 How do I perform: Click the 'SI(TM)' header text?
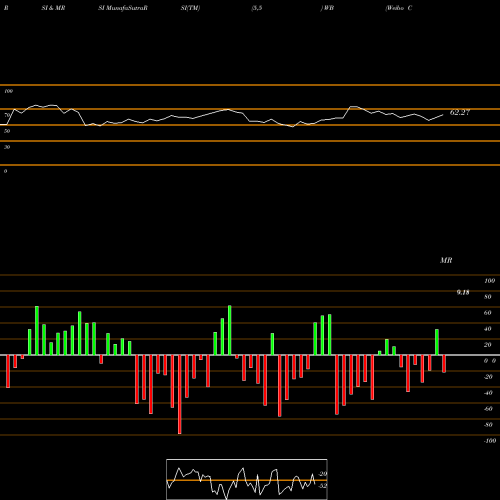190,8
